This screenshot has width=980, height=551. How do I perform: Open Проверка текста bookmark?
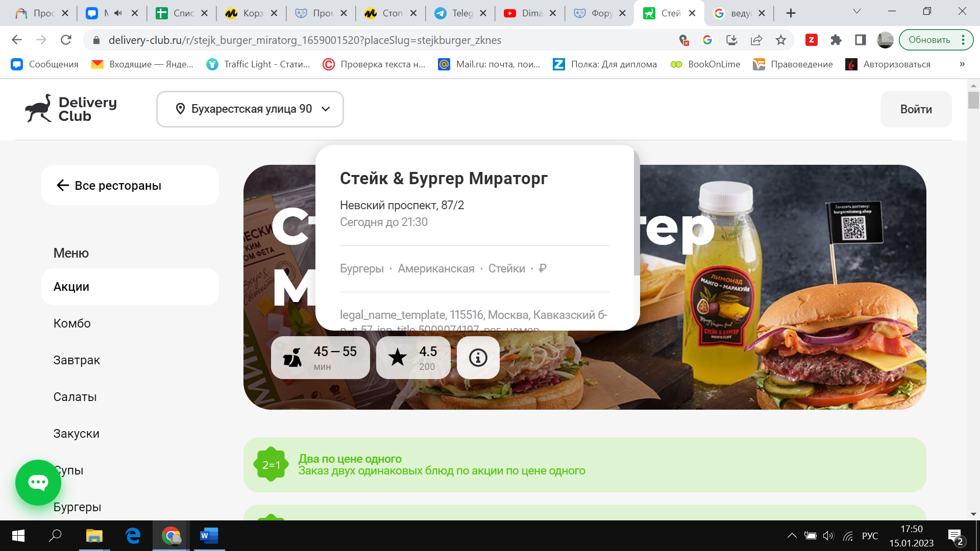click(x=374, y=64)
